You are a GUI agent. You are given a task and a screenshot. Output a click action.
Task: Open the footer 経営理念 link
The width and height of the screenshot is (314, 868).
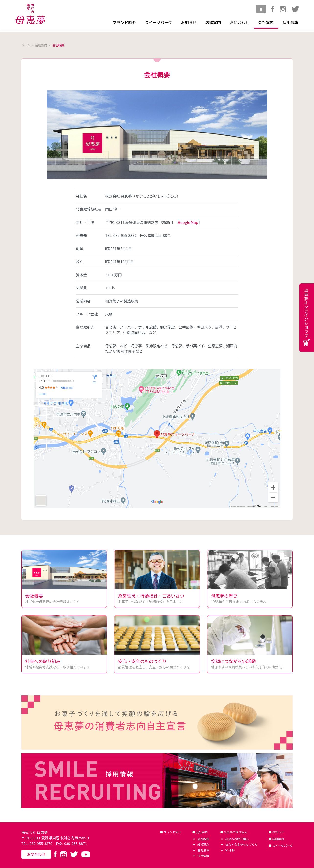[x=203, y=844]
